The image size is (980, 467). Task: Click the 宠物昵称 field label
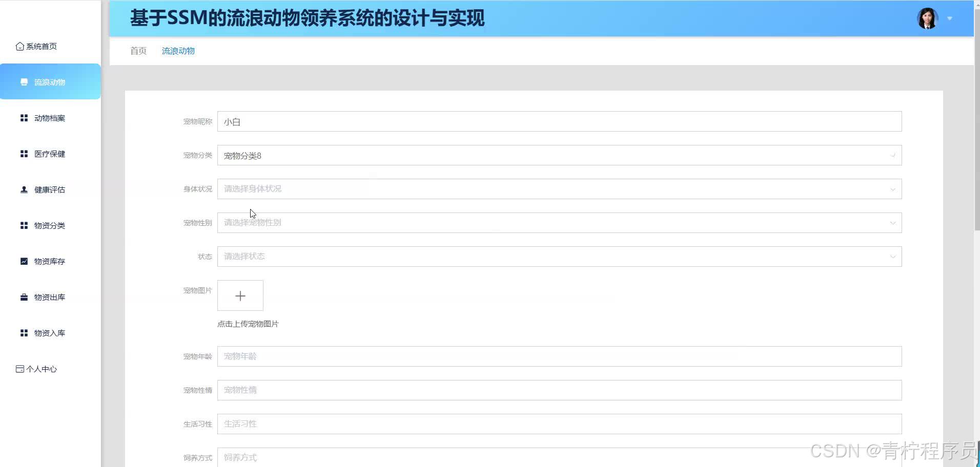pyautogui.click(x=197, y=121)
